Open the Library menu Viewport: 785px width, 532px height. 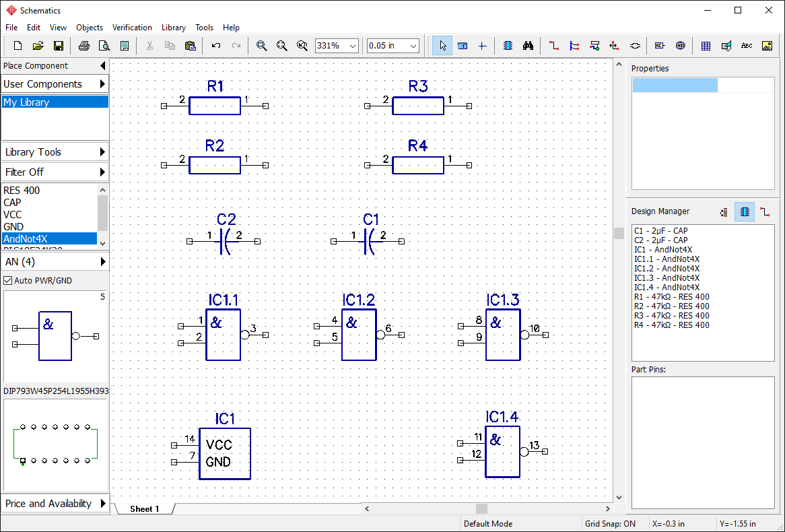pyautogui.click(x=174, y=28)
